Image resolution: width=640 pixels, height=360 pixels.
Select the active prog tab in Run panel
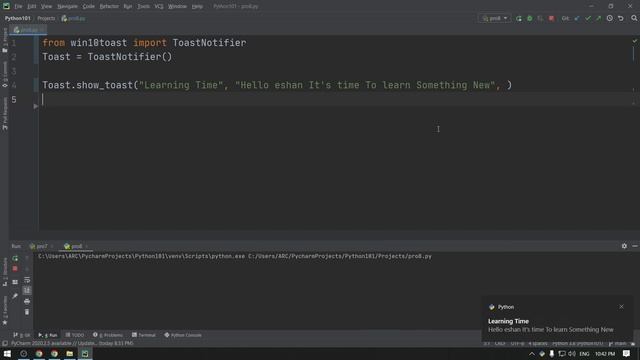[x=76, y=246]
